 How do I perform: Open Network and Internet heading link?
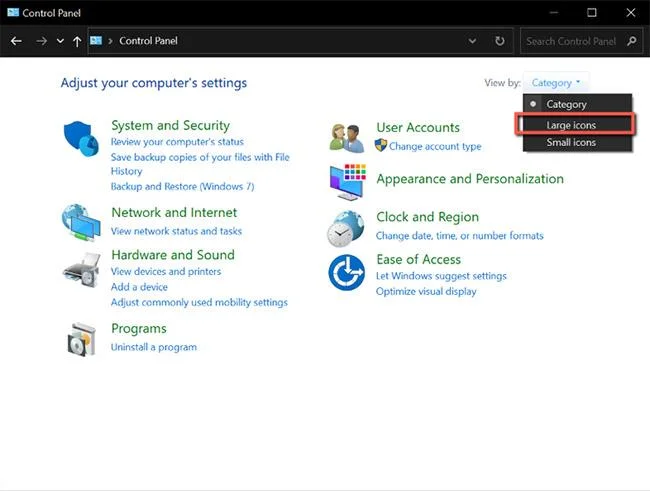174,212
